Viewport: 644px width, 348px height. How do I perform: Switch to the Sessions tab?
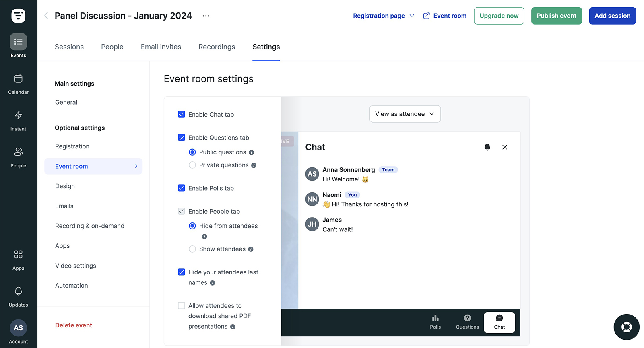(x=69, y=47)
